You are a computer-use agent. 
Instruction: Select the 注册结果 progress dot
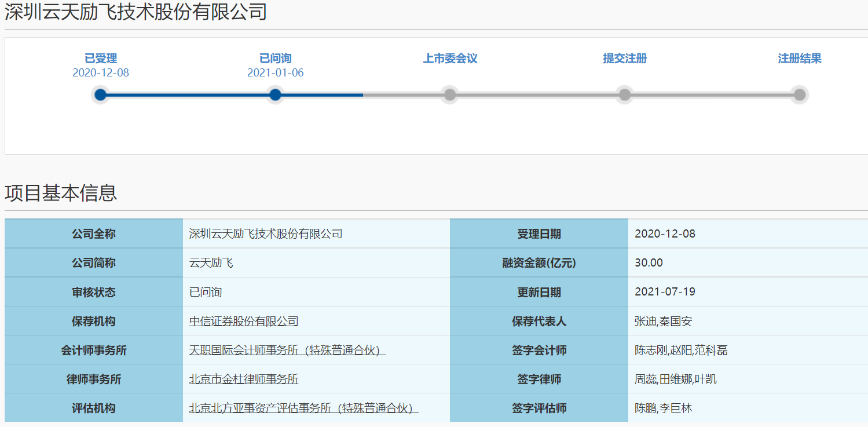800,94
